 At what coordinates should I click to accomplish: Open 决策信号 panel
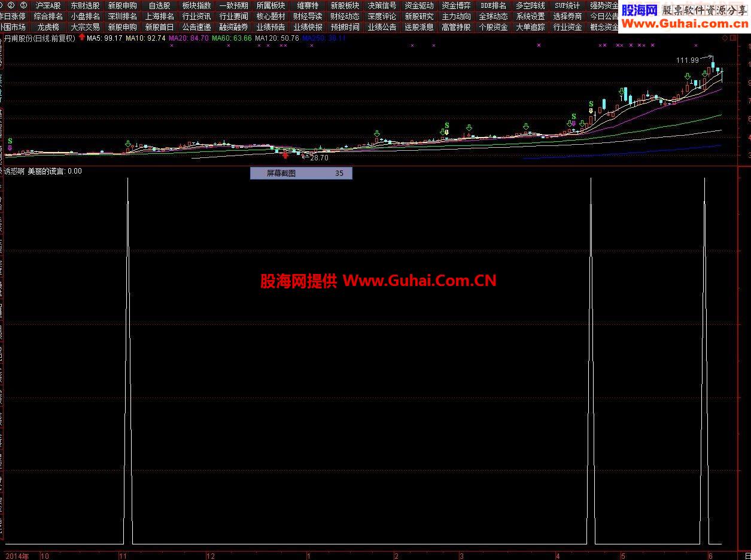382,5
